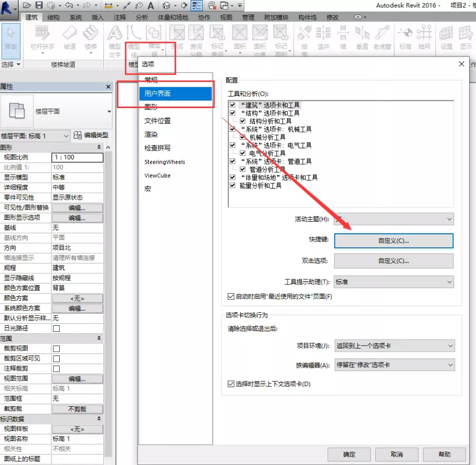This screenshot has height=465, width=476.
Task: Open the 活动主题 dropdown
Action: coord(394,219)
